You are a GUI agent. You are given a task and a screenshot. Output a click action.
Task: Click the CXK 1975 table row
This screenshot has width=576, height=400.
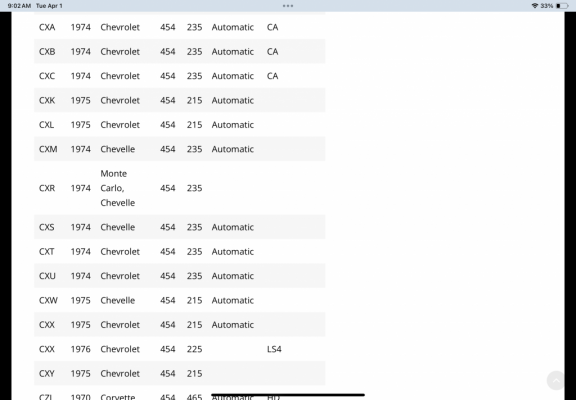(x=180, y=100)
